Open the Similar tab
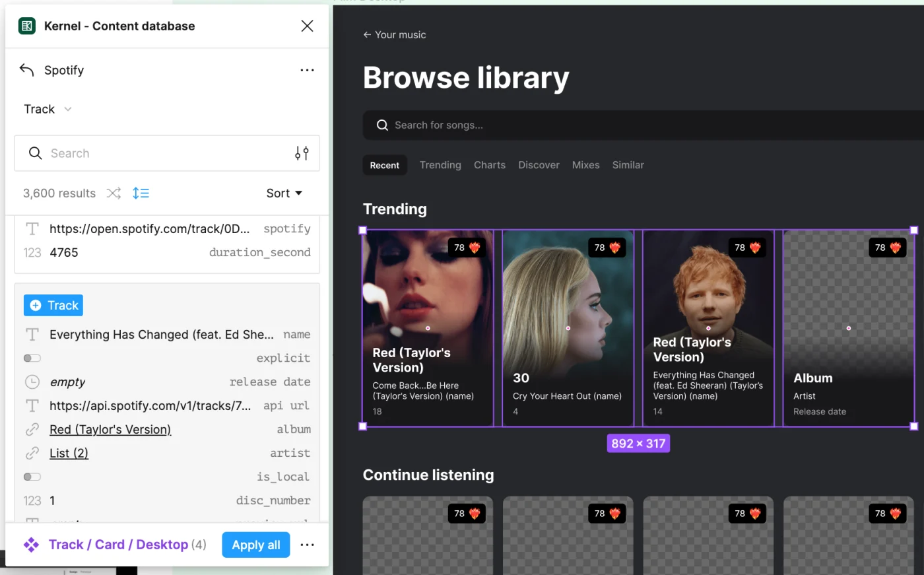The width and height of the screenshot is (924, 575). tap(628, 165)
